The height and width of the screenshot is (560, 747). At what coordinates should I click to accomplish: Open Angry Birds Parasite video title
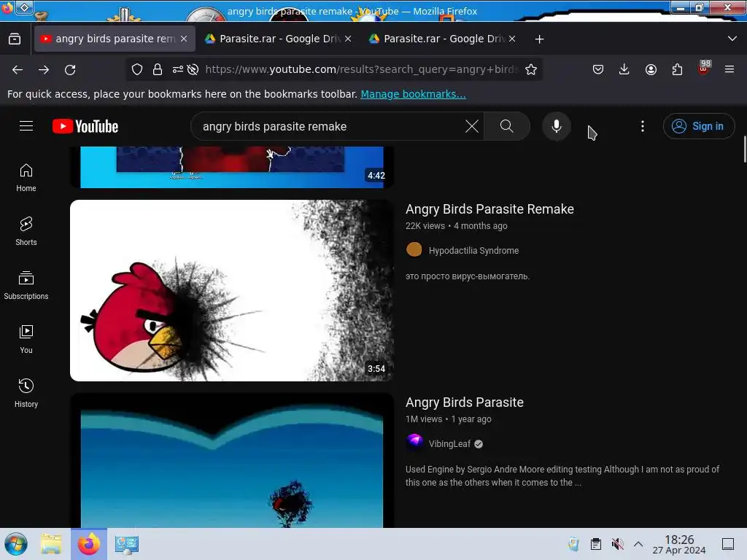click(465, 402)
